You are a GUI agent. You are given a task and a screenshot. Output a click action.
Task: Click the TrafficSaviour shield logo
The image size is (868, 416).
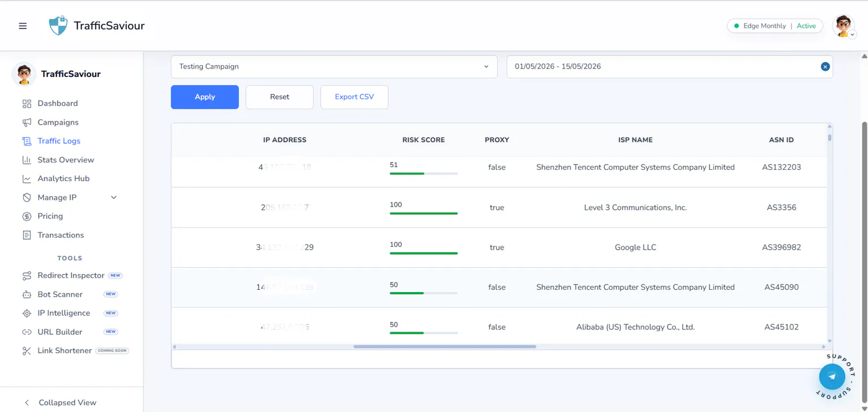click(x=58, y=25)
